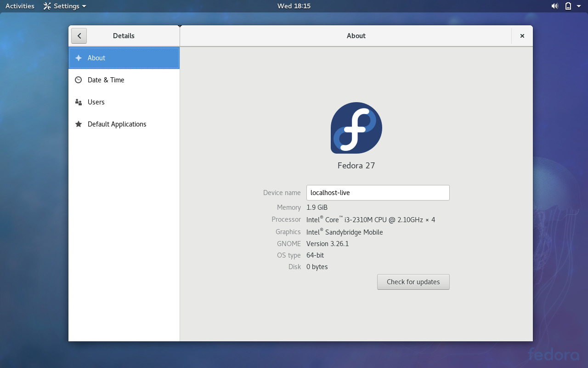
Task: Click the battery icon in the top bar
Action: [x=568, y=6]
